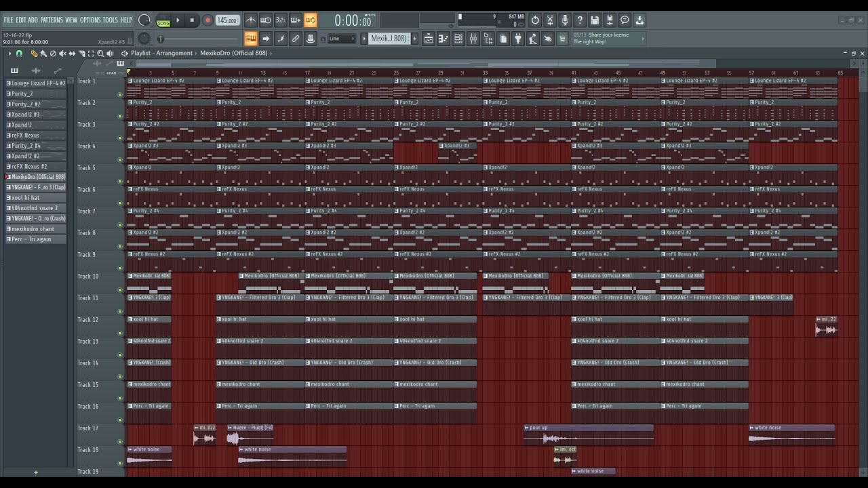
Task: Open the metronome toggle in the toolbar
Action: click(251, 20)
